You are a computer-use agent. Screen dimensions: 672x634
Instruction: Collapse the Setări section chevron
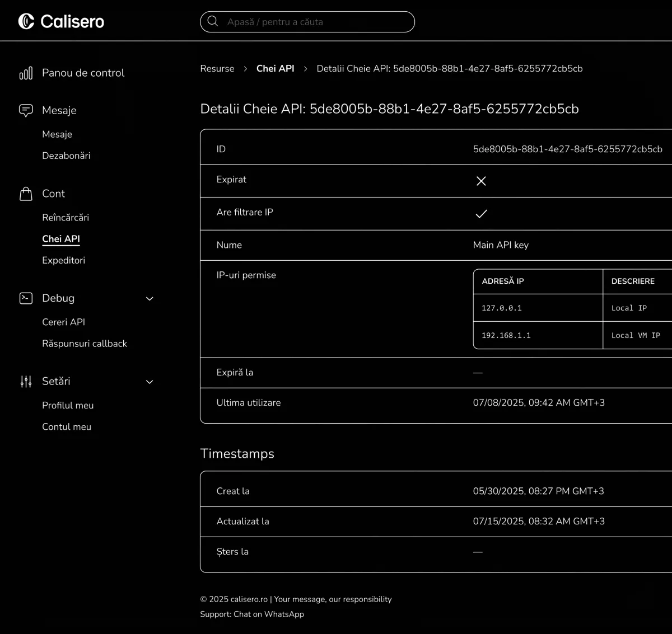(150, 382)
